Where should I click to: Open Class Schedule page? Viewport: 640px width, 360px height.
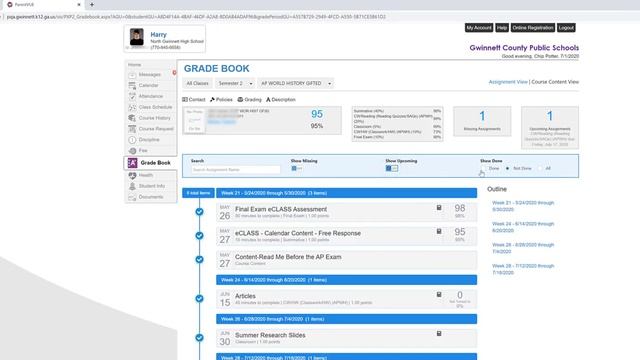pos(155,107)
